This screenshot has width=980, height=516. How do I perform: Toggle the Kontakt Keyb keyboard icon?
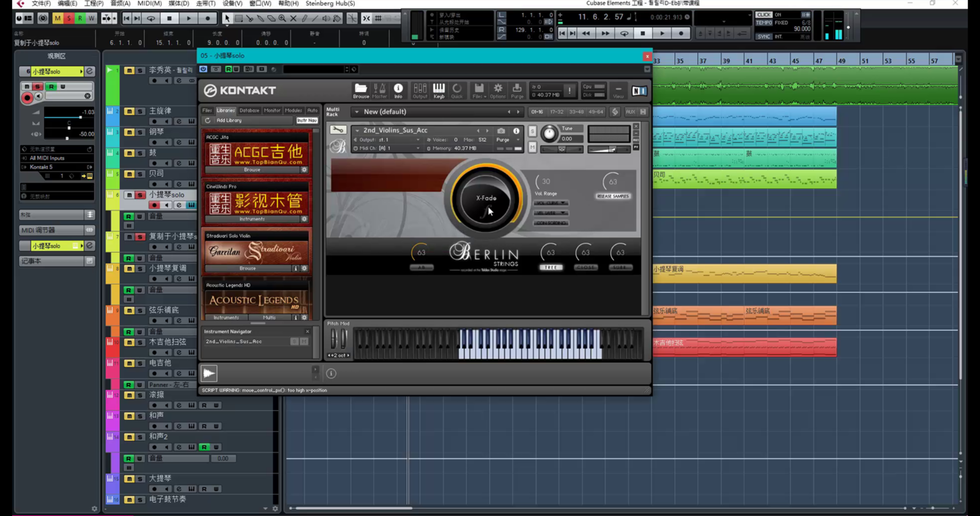point(439,91)
